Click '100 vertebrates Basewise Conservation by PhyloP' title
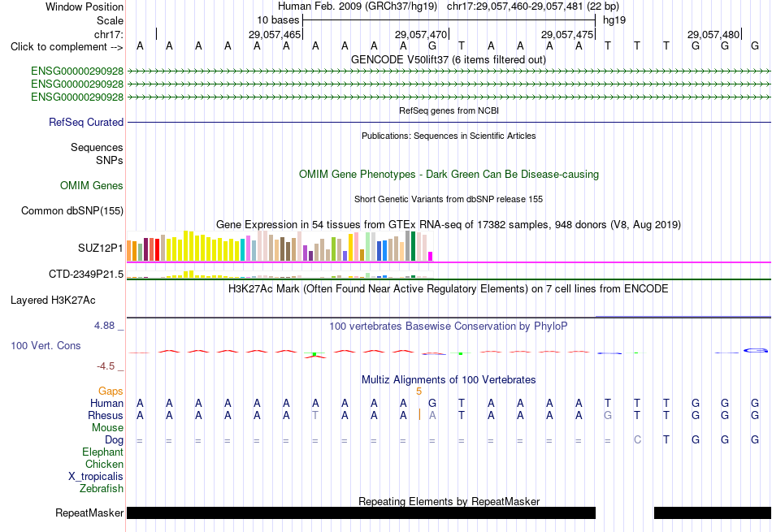Image resolution: width=772 pixels, height=532 pixels. [449, 327]
